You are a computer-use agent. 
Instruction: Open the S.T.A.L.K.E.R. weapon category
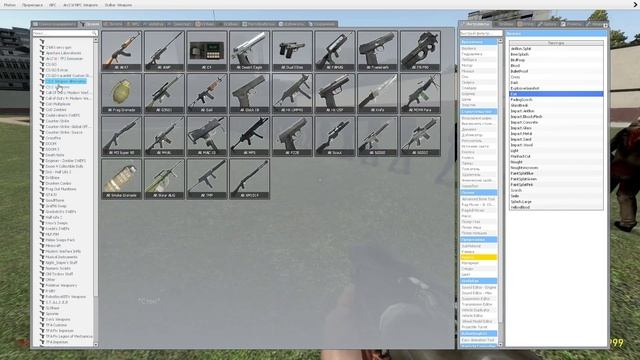coord(57,302)
